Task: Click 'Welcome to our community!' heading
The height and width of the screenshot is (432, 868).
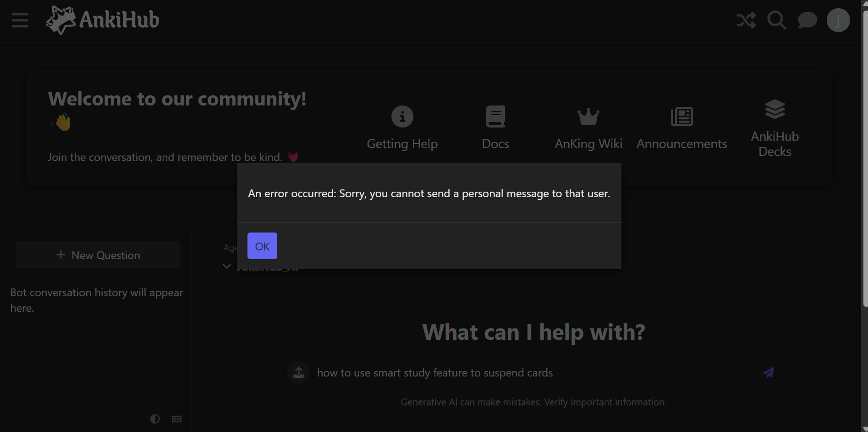Action: click(x=177, y=99)
